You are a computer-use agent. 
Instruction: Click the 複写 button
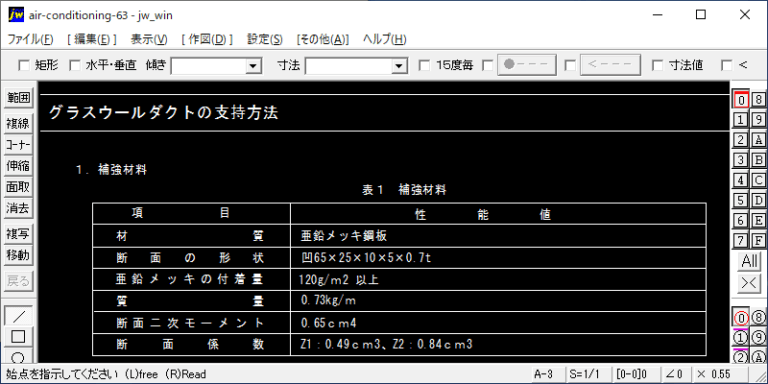[18, 234]
